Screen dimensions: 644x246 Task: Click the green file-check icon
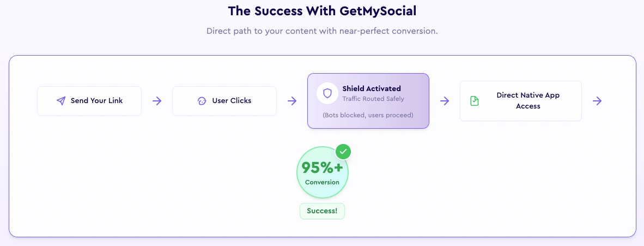(475, 101)
